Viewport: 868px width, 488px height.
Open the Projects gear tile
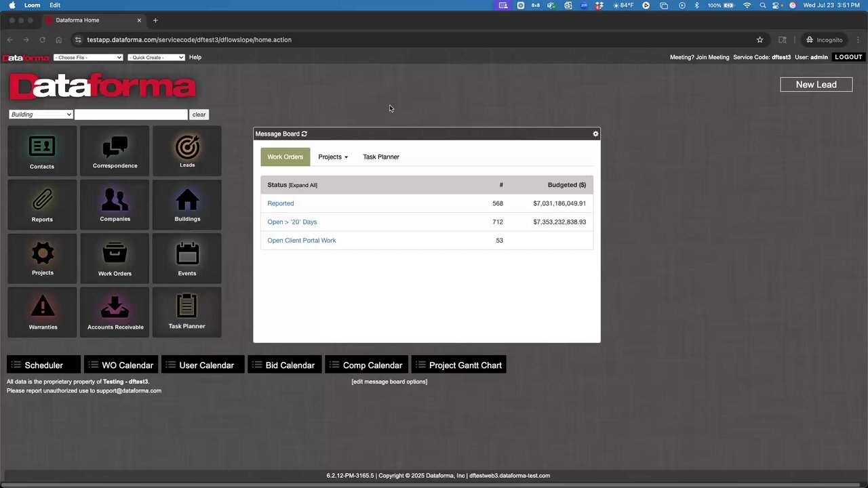(42, 258)
